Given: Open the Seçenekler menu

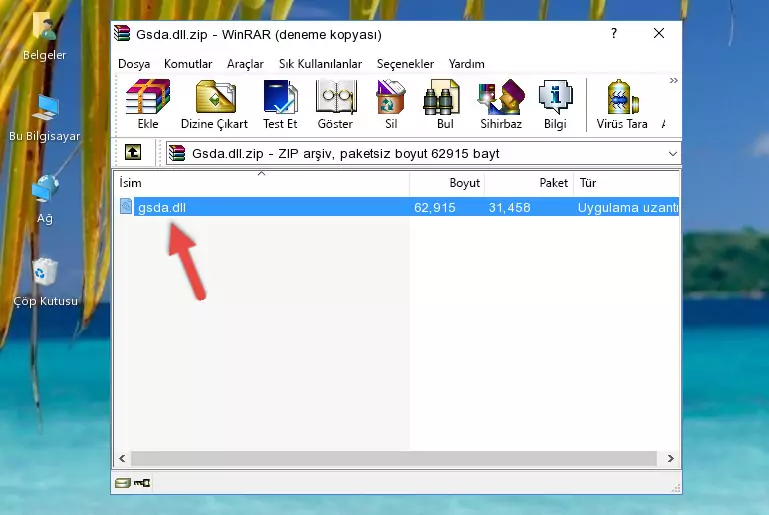Looking at the screenshot, I should tap(405, 64).
